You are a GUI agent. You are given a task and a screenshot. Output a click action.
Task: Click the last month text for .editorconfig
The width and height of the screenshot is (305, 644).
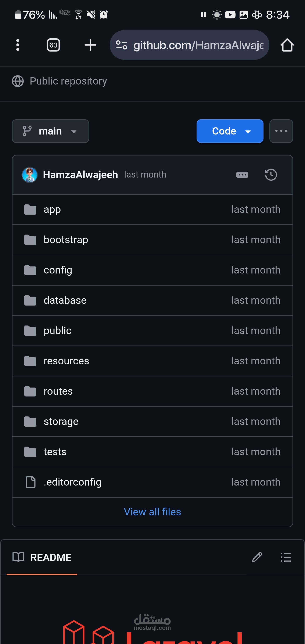[x=256, y=482]
